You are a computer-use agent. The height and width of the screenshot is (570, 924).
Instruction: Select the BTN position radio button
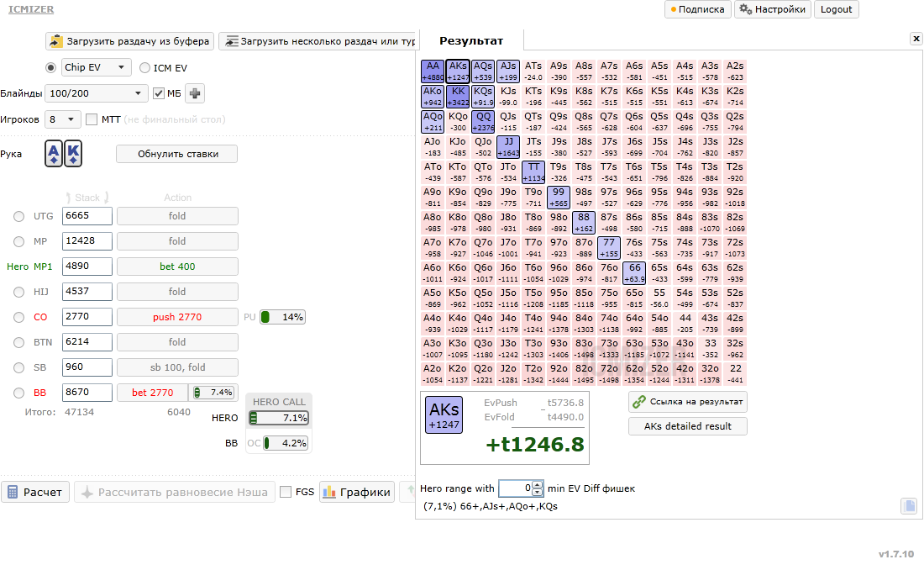[x=18, y=342]
